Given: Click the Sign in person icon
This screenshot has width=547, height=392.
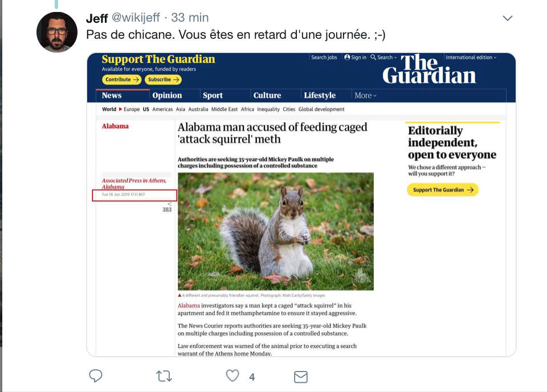Looking at the screenshot, I should coord(347,57).
